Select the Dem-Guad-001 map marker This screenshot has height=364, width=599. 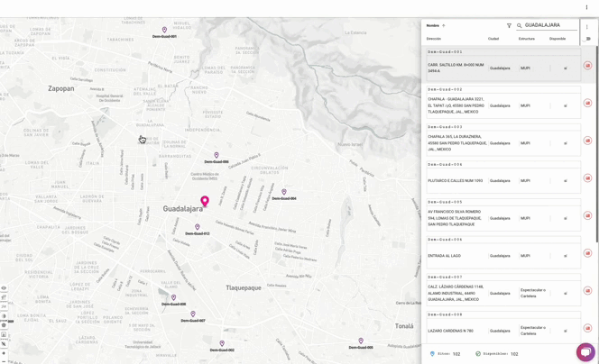click(164, 30)
